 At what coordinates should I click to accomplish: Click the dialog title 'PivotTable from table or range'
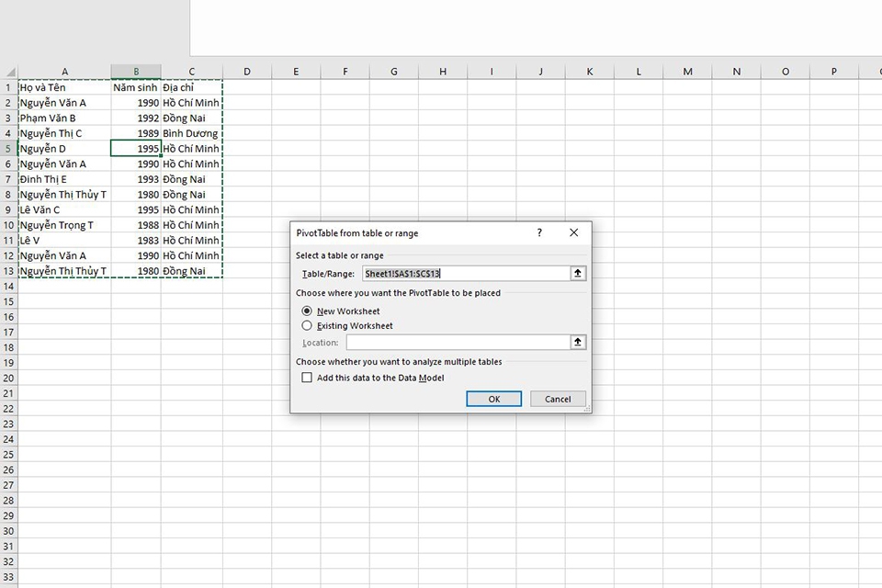tap(357, 233)
